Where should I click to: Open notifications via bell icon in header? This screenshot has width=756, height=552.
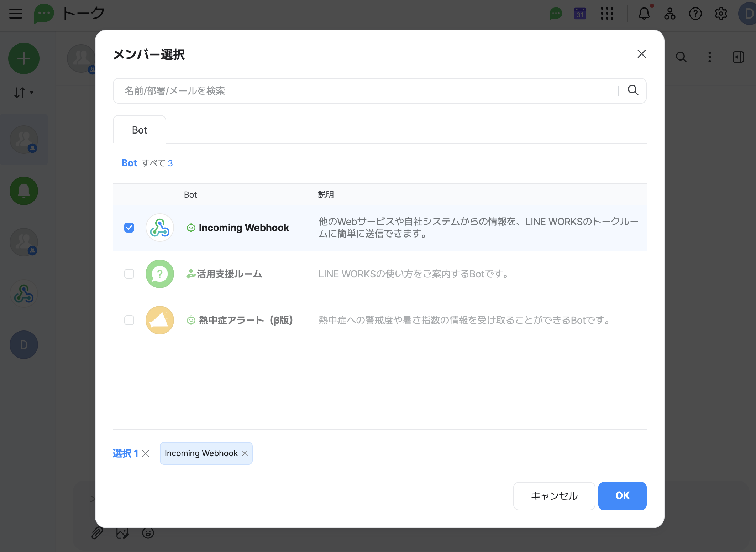pos(644,14)
